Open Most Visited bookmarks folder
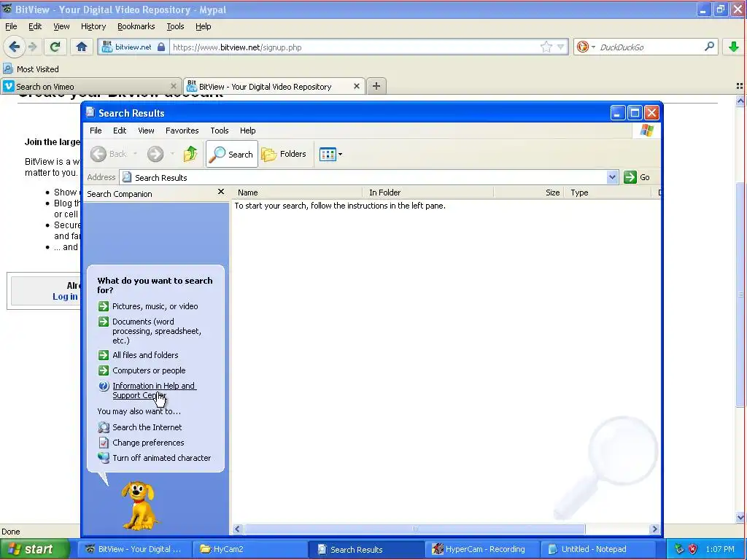The image size is (747, 560). point(31,69)
